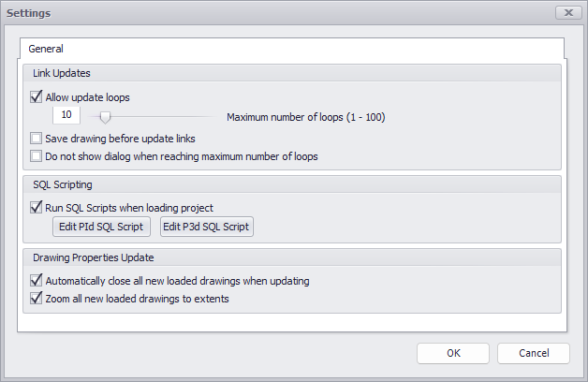Click the SQL Scripting section header

pyautogui.click(x=63, y=184)
